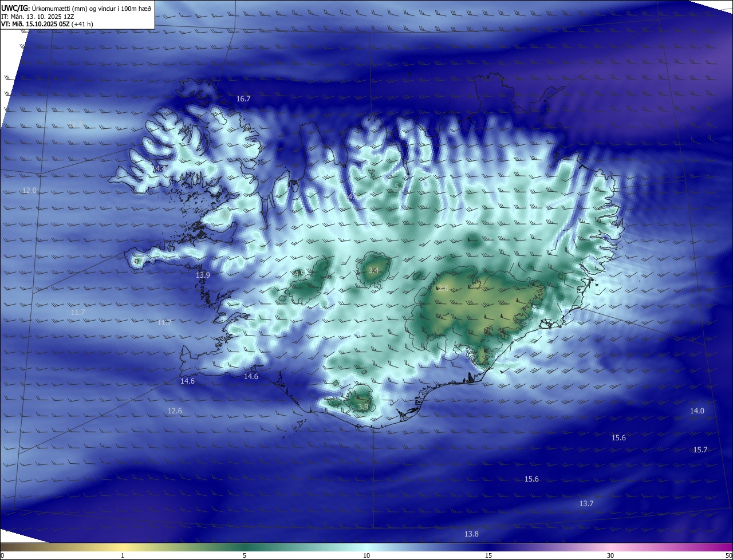Viewport: 733px width, 560px height.
Task: Click the map value 15.7
Action: point(700,450)
